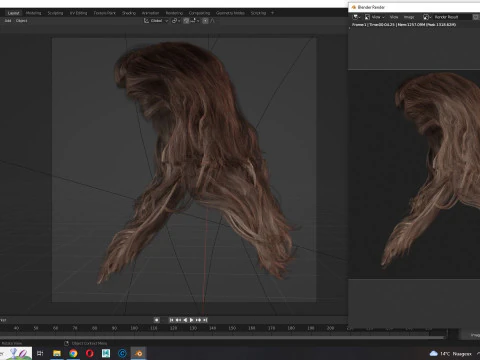Open Opera browser from the taskbar
Viewport: 480px width, 360px height.
90,353
